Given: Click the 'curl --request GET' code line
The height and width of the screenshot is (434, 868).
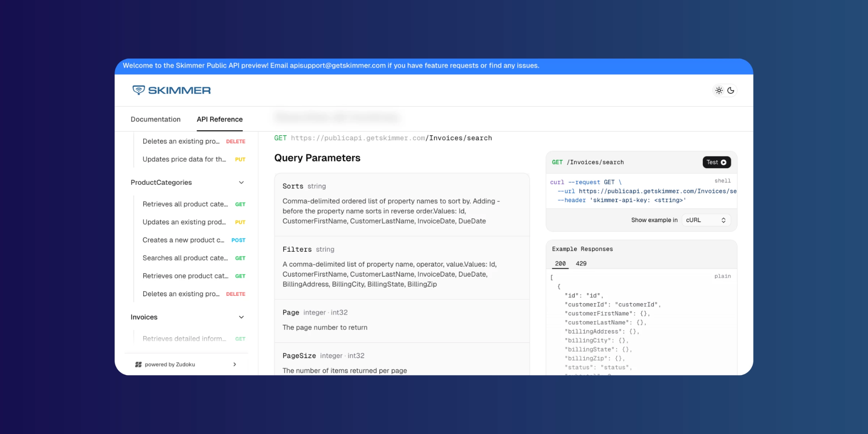Looking at the screenshot, I should click(586, 182).
